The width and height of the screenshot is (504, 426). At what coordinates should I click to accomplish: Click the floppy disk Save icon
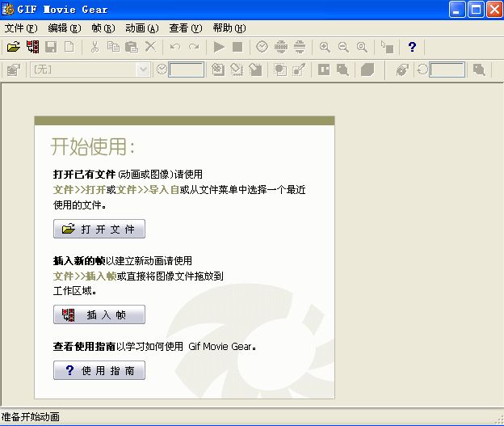[x=51, y=47]
